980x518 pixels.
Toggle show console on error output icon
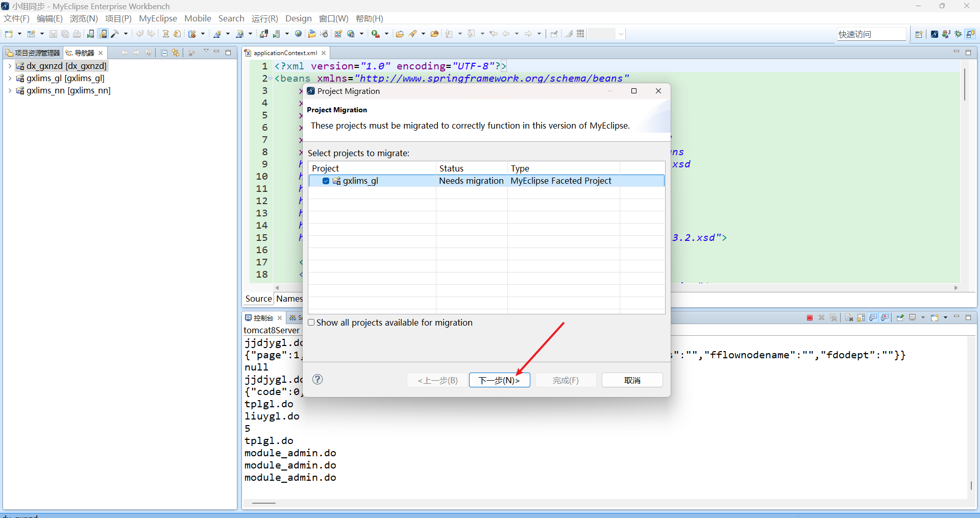click(x=885, y=317)
